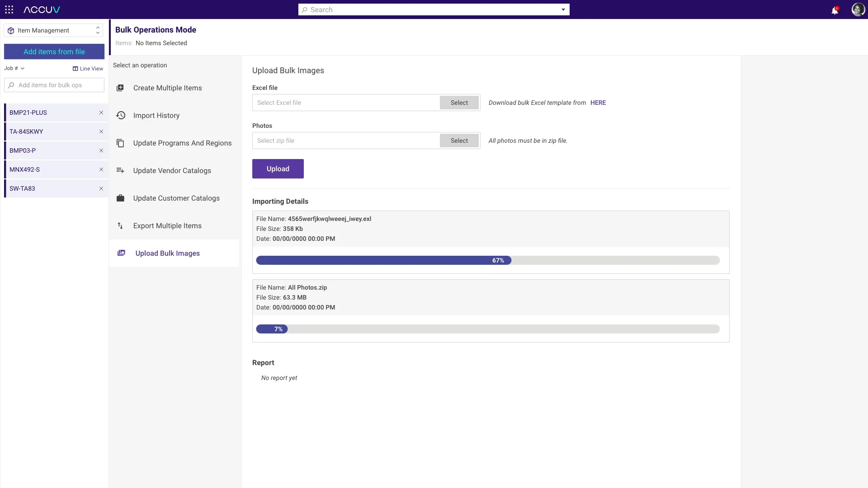
Task: Click the ACCUV logo
Action: (x=42, y=9)
